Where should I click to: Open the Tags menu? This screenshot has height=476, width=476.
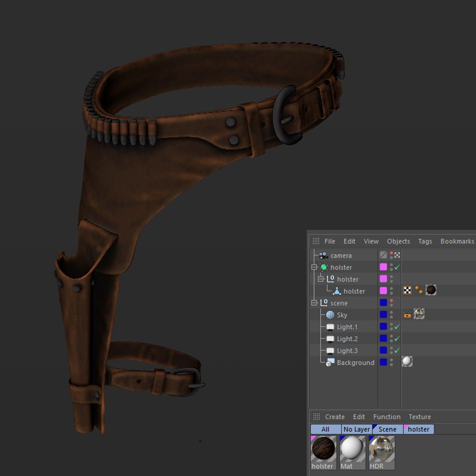click(x=425, y=241)
